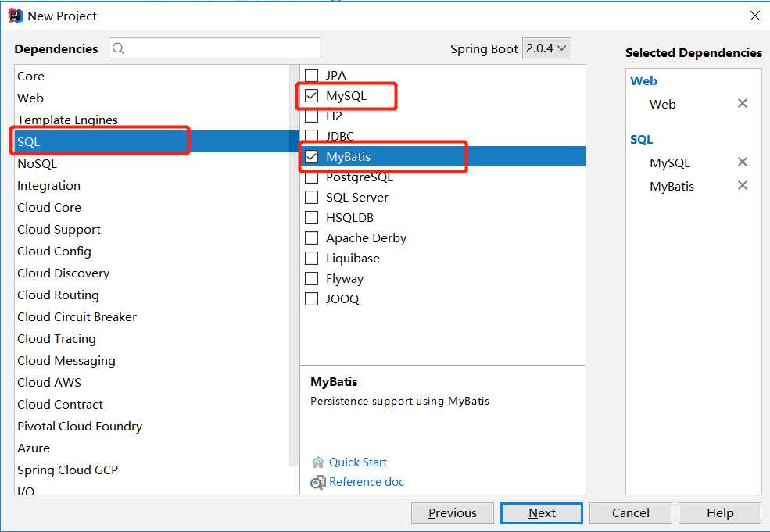770x532 pixels.
Task: Click the IntelliJ IDEA logo in title bar
Action: 15,16
